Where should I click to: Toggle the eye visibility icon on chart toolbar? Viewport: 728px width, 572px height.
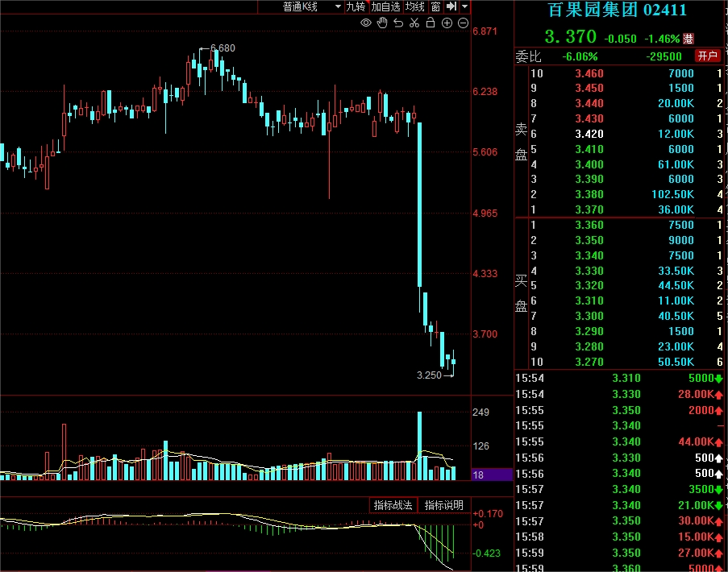(x=366, y=23)
